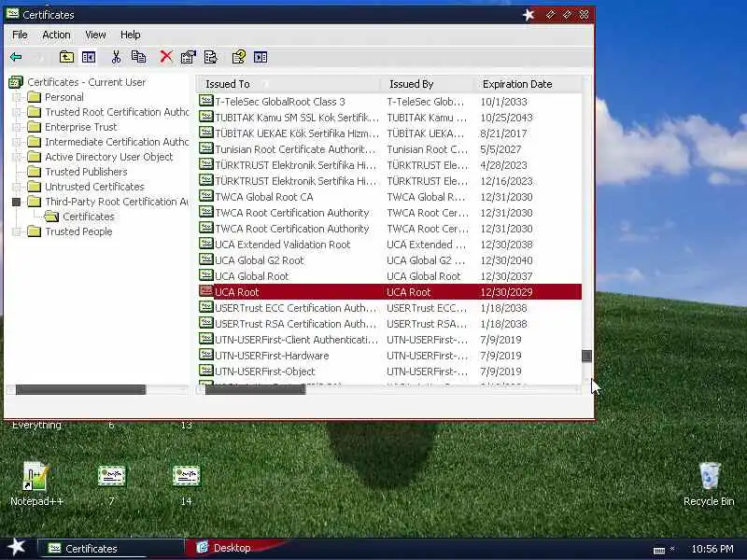Click the certificate list horizontal scrollbar thumb
The height and width of the screenshot is (560, 747).
pos(255,390)
